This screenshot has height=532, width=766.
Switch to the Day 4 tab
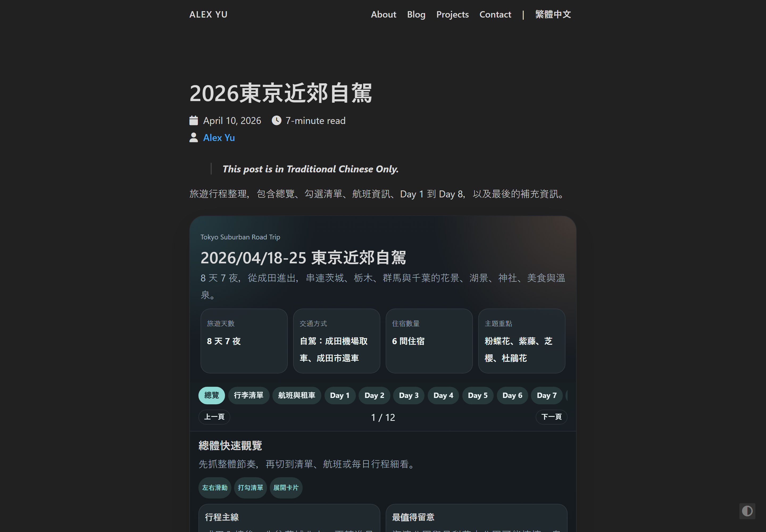click(443, 395)
